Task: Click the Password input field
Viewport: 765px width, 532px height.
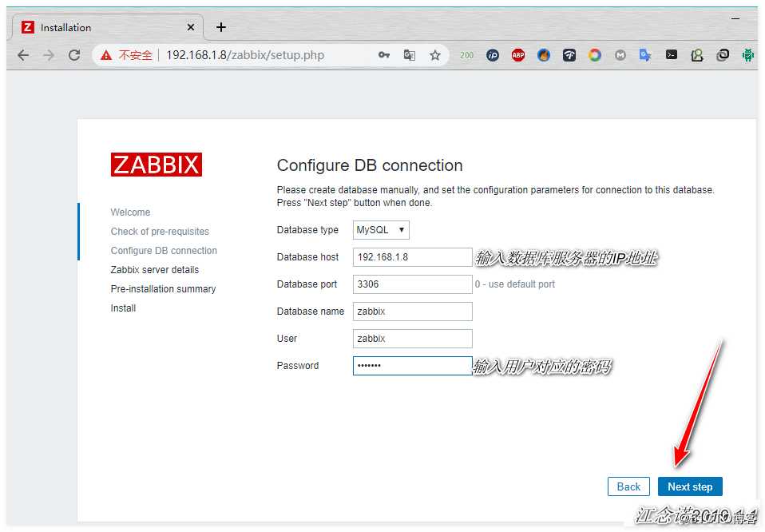Action: pos(412,366)
